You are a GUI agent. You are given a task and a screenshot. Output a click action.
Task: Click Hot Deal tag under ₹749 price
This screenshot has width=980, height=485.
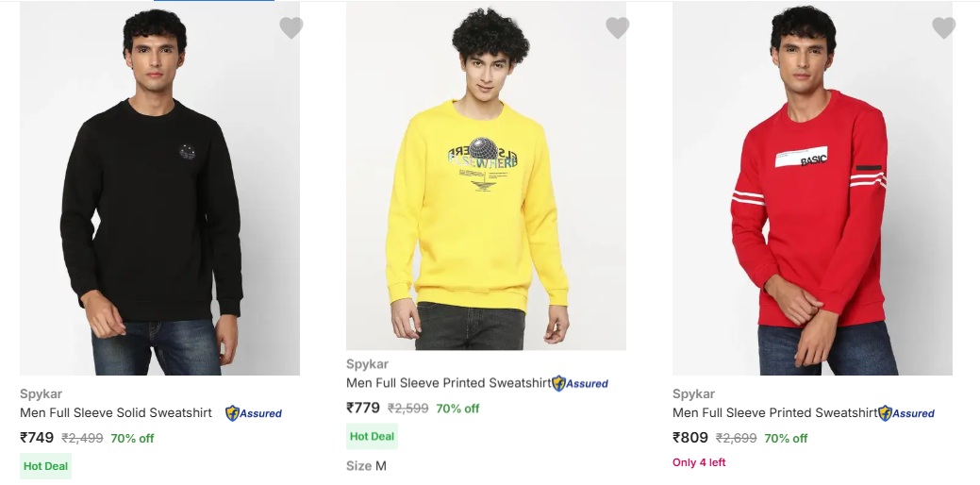coord(46,466)
